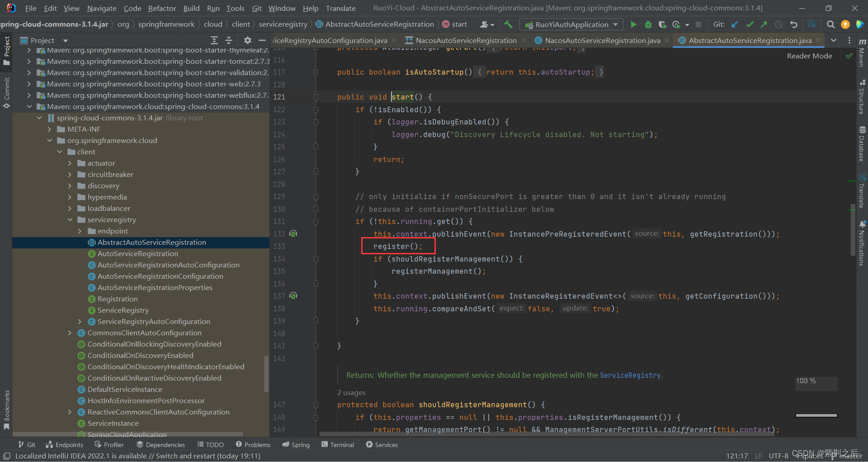Toggle tool window bars corner icon

(x=6, y=456)
